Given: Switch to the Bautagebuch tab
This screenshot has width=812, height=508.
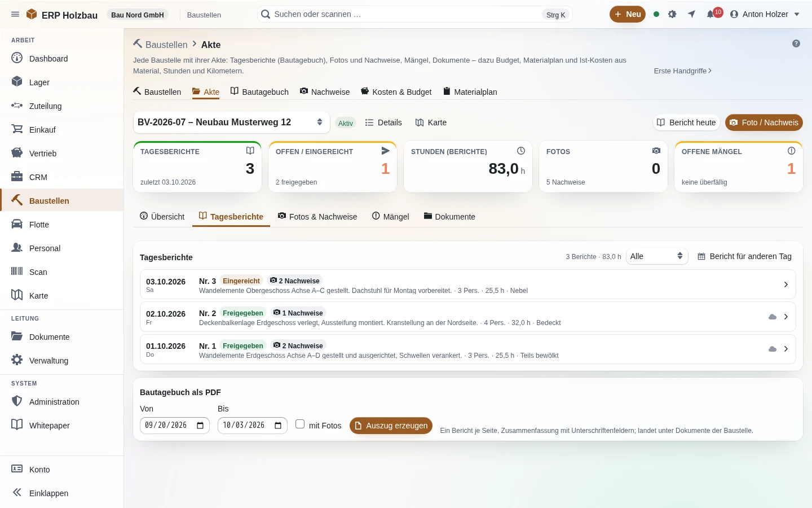Looking at the screenshot, I should tap(259, 92).
